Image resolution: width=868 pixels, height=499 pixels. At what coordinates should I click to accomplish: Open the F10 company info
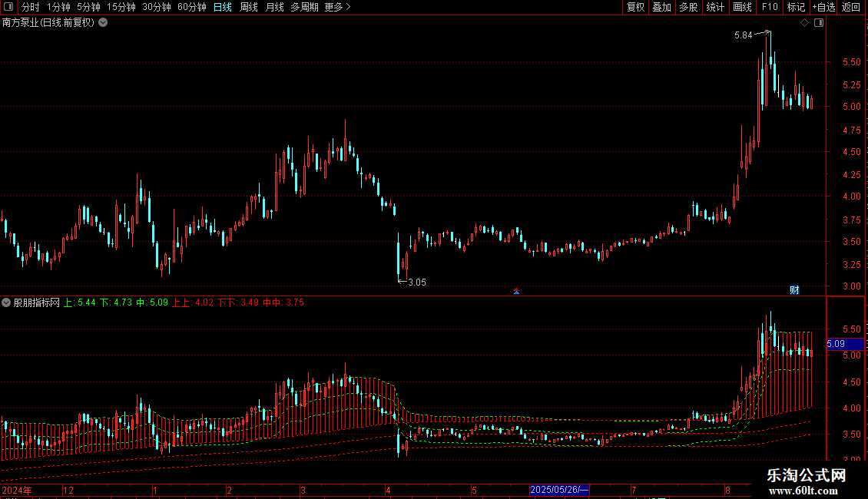coord(770,7)
